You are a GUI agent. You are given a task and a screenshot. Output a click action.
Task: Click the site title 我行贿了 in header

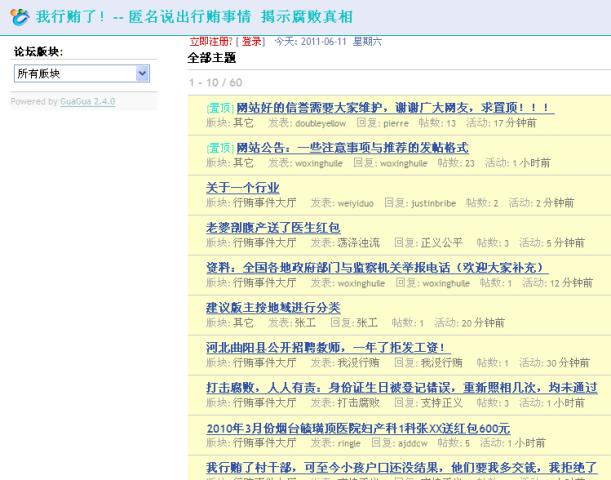pos(80,17)
